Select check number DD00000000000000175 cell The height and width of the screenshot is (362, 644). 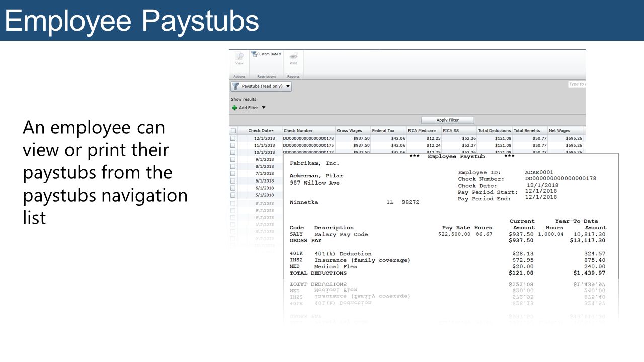[308, 145]
